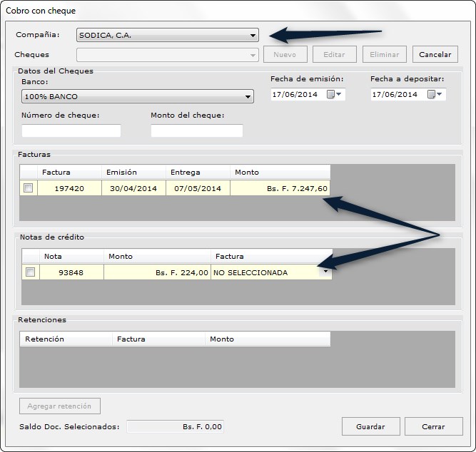The width and height of the screenshot is (476, 452).
Task: Click the Editar button
Action: point(335,55)
